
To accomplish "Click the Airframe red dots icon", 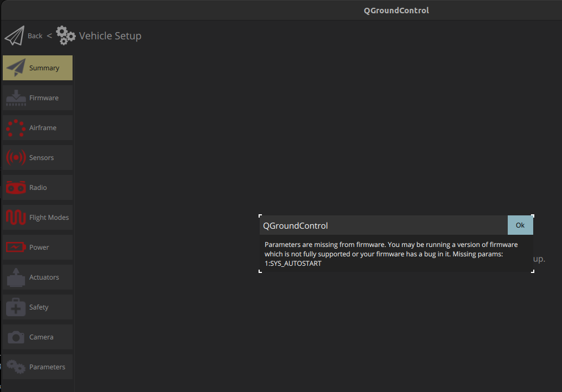I will point(16,127).
